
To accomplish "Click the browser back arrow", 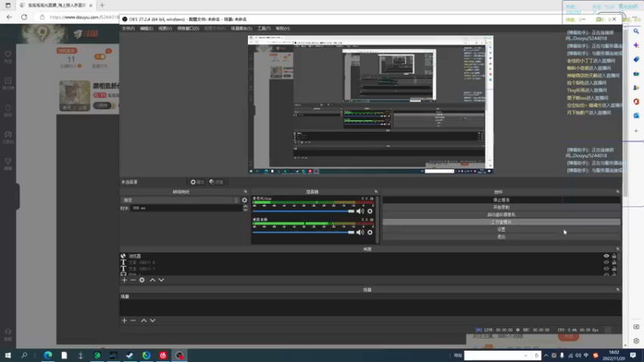I will 9,17.
